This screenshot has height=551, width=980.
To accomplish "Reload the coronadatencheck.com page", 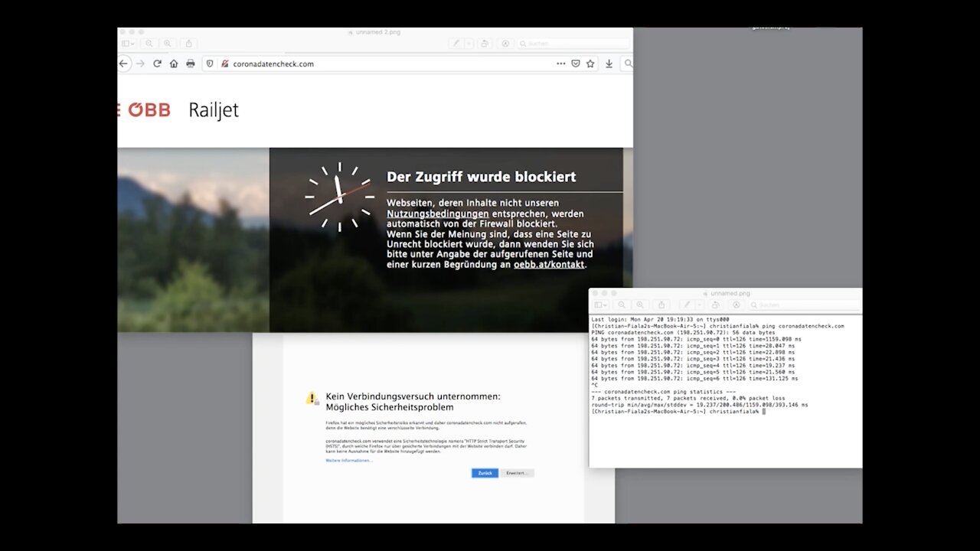I will (157, 64).
